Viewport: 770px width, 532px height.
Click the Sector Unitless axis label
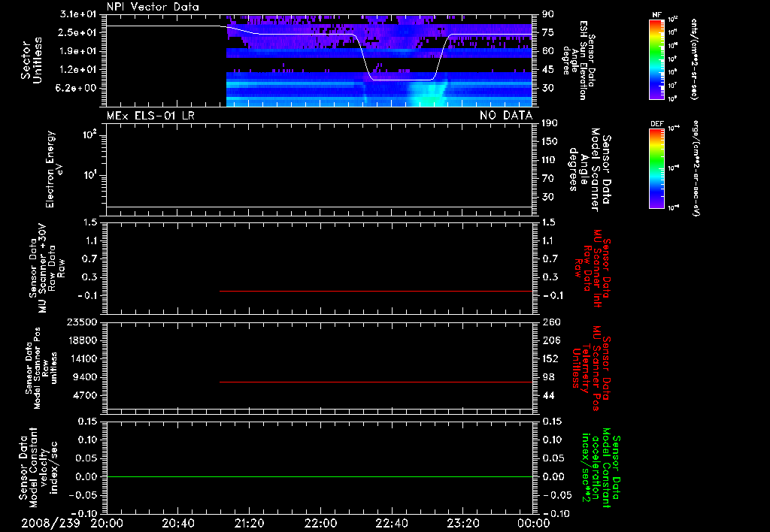32,60
